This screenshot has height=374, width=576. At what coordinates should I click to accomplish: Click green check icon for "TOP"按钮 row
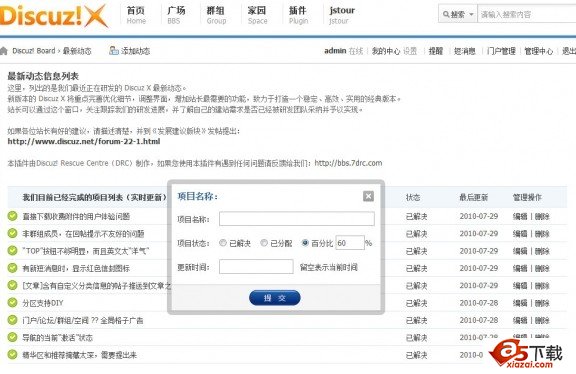point(12,251)
